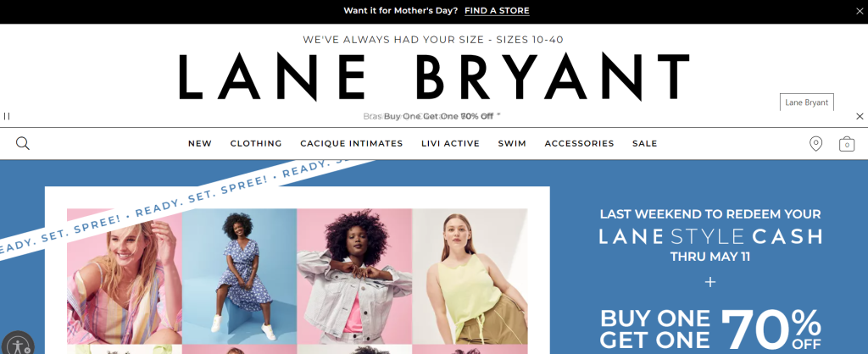Open the search magnifier icon
The image size is (868, 354).
pos(23,144)
